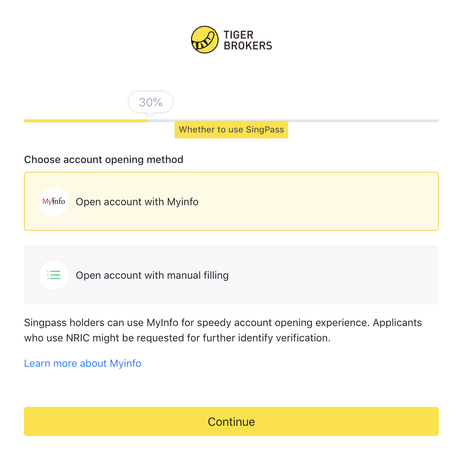Click the 30% progress tooltip bubble
The height and width of the screenshot is (476, 457).
click(151, 102)
